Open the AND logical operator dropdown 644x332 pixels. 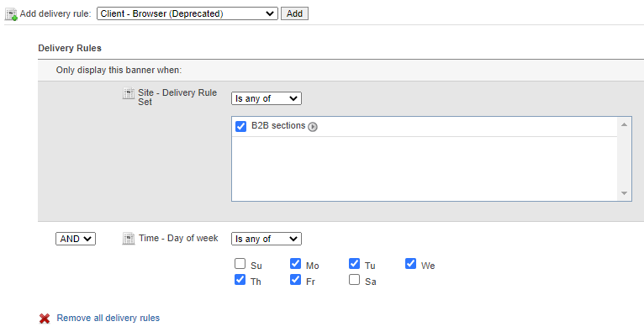coord(76,239)
